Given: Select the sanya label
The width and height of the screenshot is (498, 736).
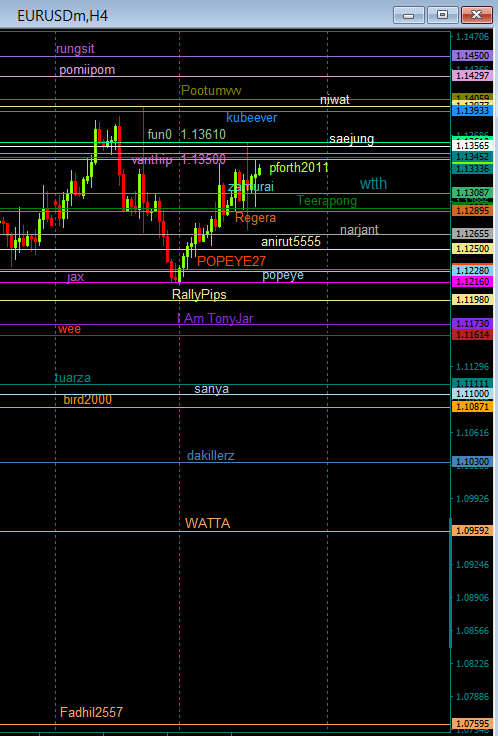Looking at the screenshot, I should click(x=212, y=389).
